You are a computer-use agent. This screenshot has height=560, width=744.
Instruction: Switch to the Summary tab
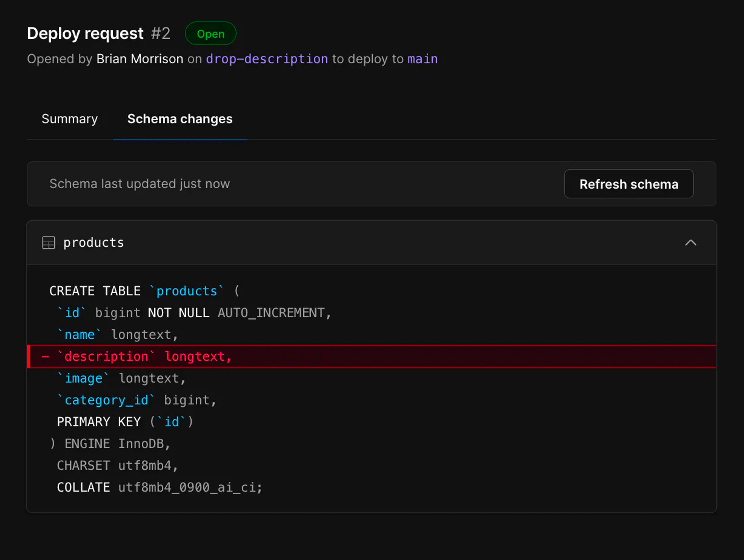(x=70, y=119)
